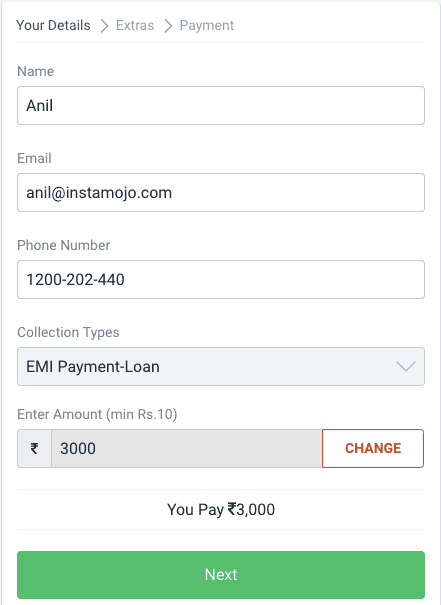This screenshot has width=441, height=605.
Task: Click the Name field label
Action: tap(35, 71)
